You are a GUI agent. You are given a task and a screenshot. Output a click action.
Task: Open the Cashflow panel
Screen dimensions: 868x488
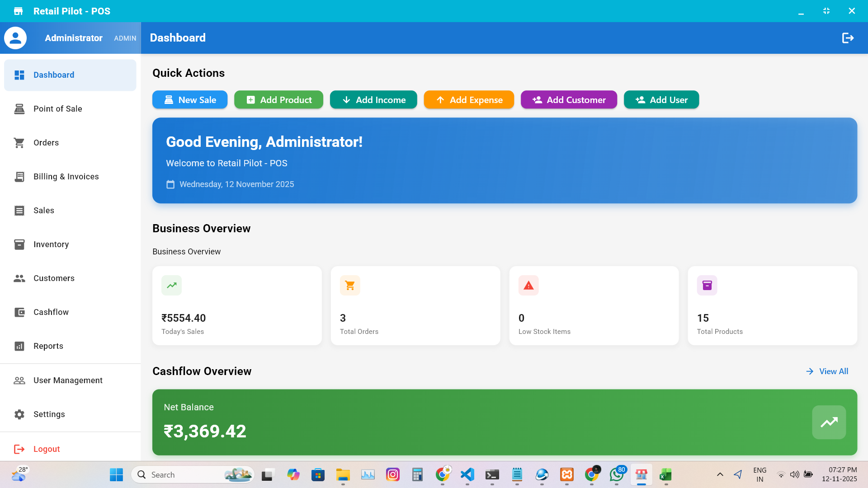51,312
